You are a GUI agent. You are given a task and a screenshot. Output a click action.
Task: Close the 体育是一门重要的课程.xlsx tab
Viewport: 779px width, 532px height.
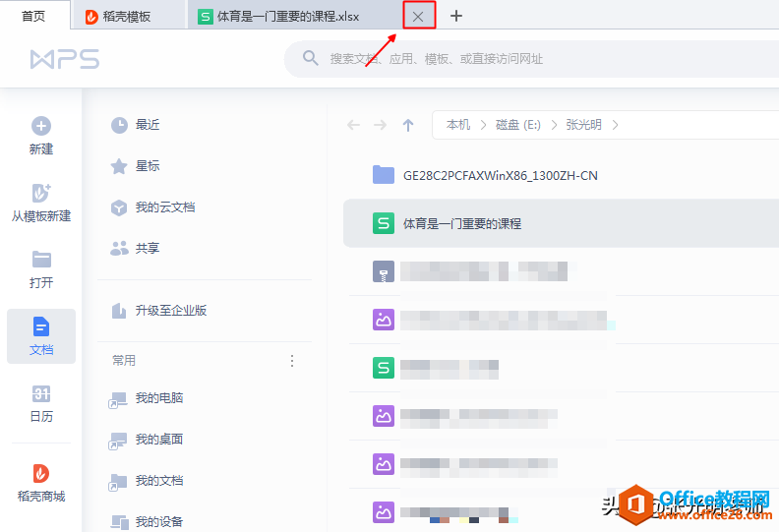[x=418, y=17]
